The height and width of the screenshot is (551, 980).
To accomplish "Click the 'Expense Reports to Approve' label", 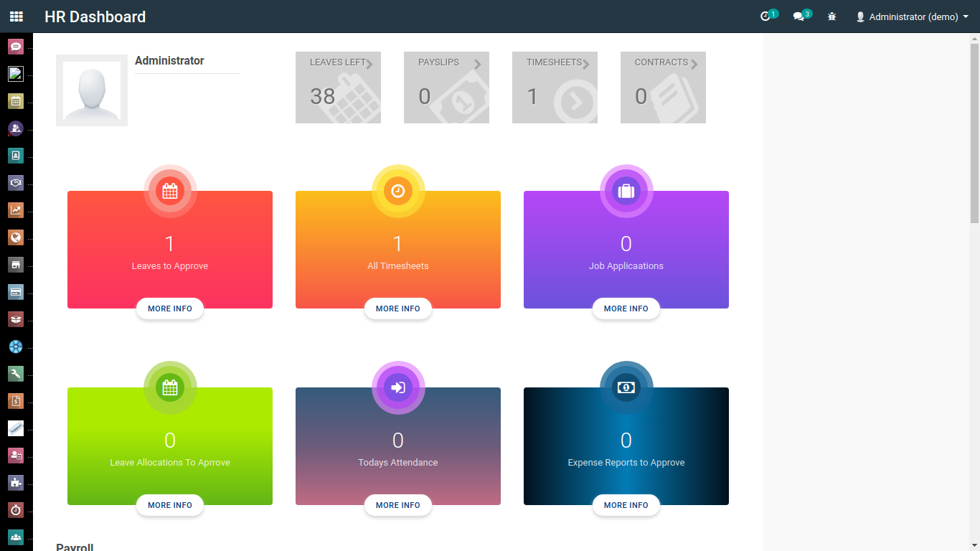I will point(626,463).
